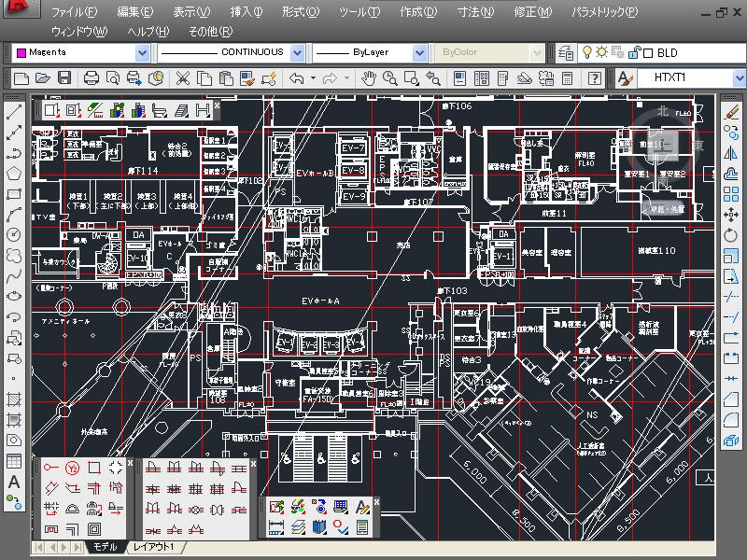The image size is (747, 560).
Task: Select the Rectangle draw tool
Action: 14,194
